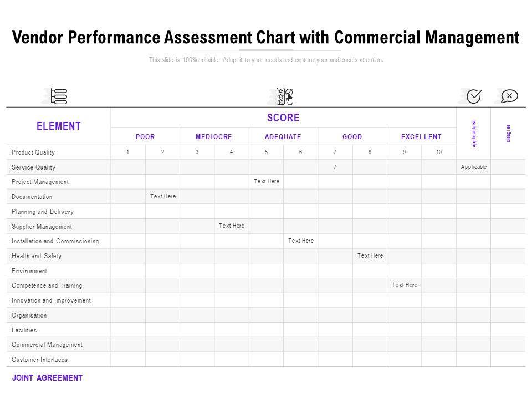Select the Customer Interfaces row label
The height and width of the screenshot is (399, 532).
40,360
